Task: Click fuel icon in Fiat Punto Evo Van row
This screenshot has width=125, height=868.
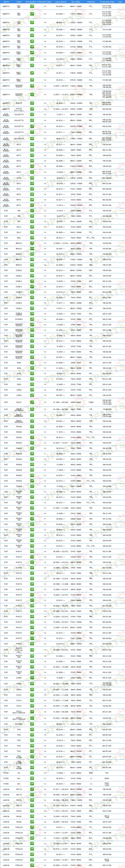Action: coord(32,650)
